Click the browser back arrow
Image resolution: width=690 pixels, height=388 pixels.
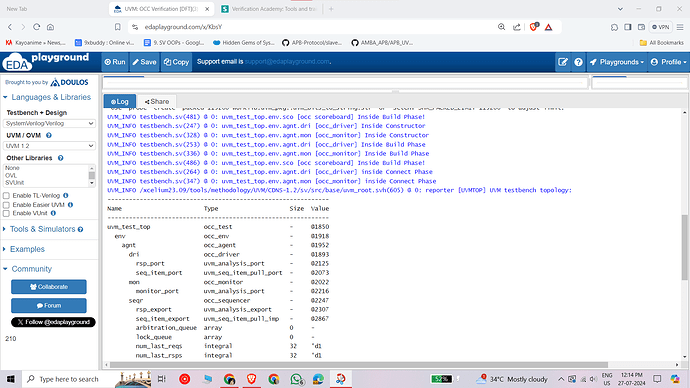coord(10,27)
